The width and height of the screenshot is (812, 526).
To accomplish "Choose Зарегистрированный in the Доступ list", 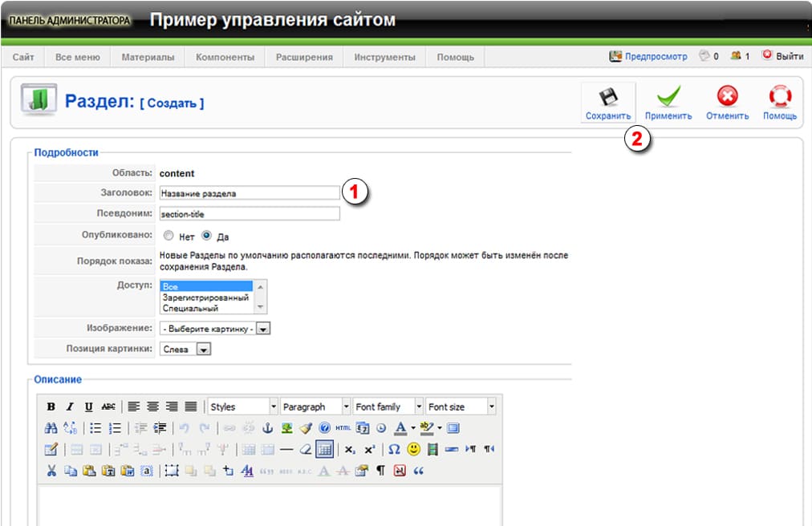I will click(205, 297).
